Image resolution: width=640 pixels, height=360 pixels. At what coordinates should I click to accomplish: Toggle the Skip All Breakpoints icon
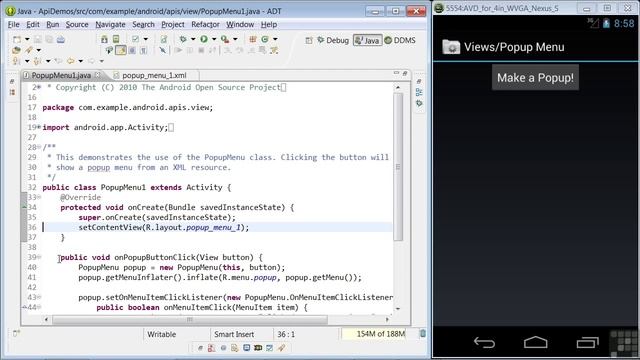click(x=162, y=50)
